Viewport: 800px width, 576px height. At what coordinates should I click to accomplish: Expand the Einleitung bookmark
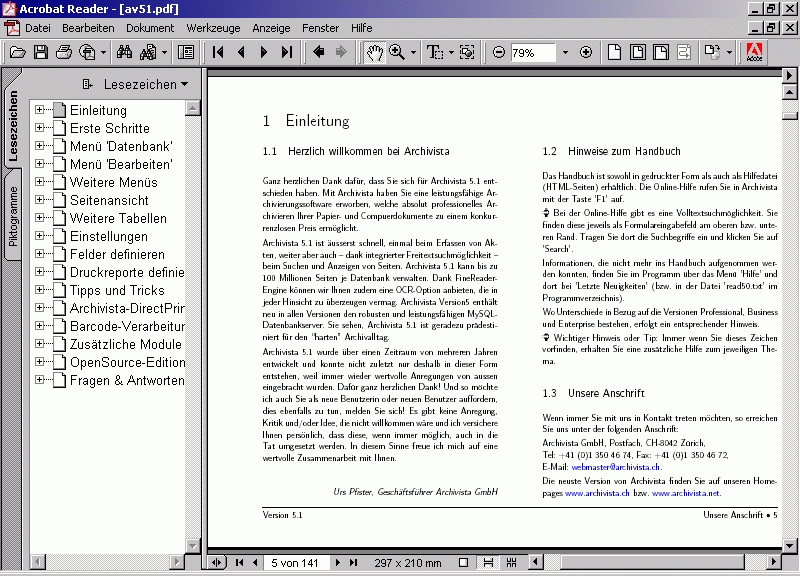point(39,110)
